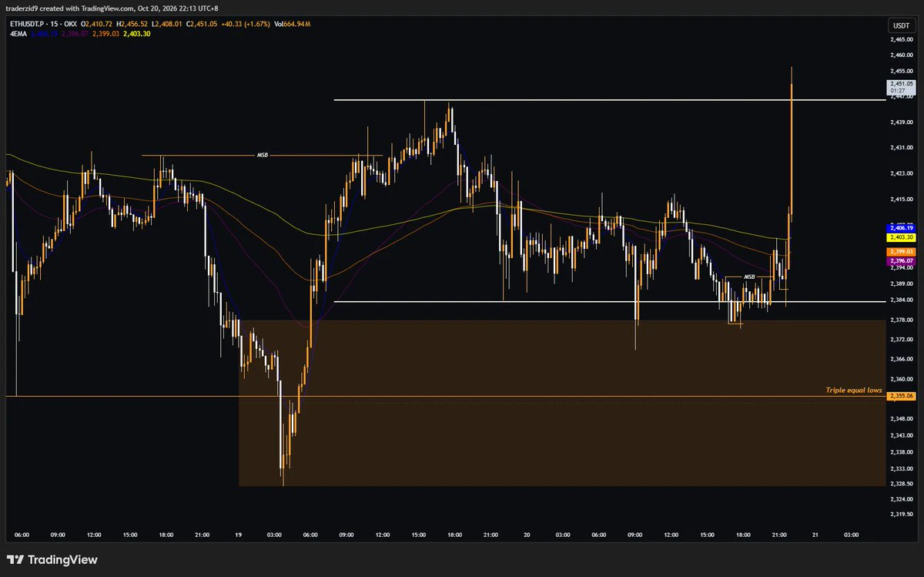The image size is (924, 577).
Task: Open the USDT currency selector
Action: [x=899, y=25]
